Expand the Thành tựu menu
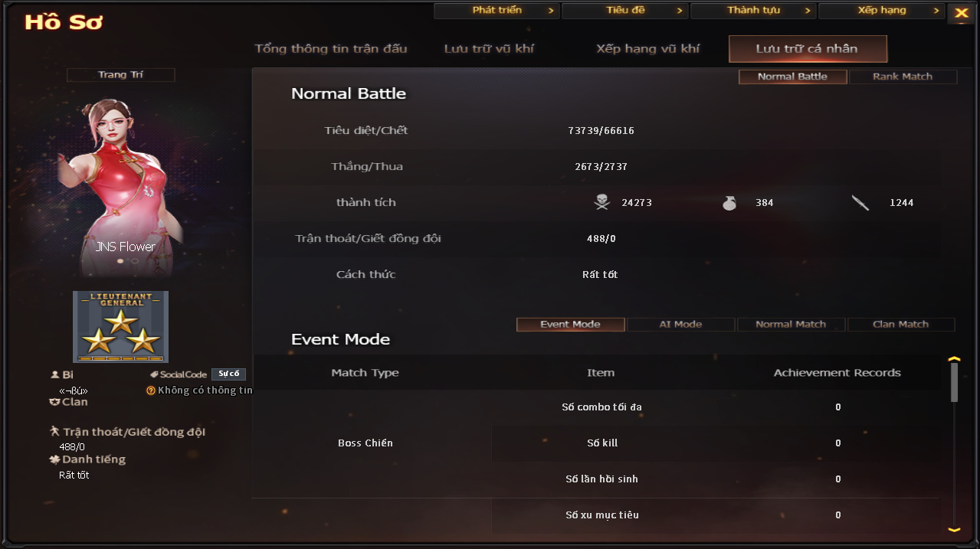 [753, 11]
